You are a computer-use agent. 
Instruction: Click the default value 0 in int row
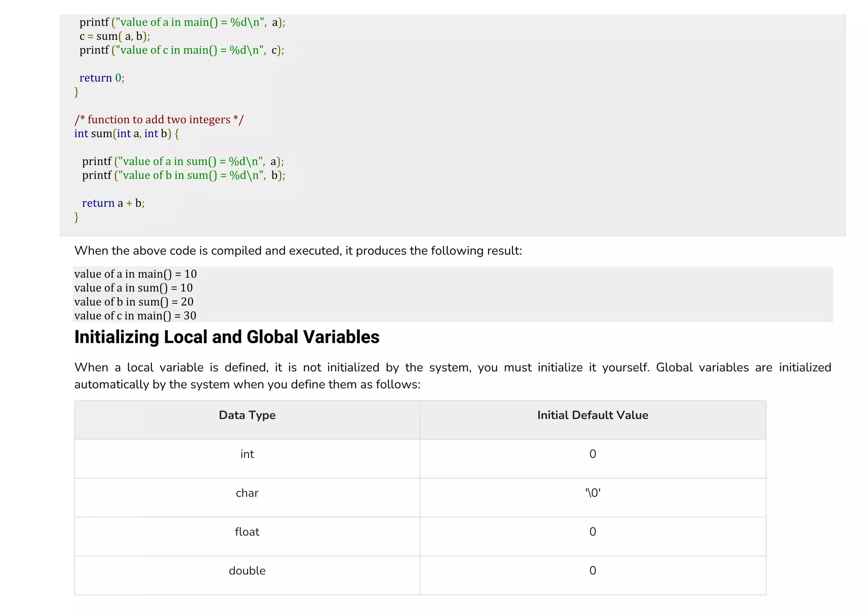593,454
